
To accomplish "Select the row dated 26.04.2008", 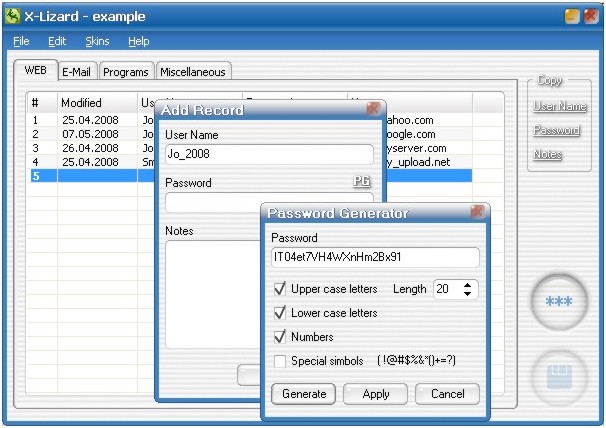I will coord(251,148).
